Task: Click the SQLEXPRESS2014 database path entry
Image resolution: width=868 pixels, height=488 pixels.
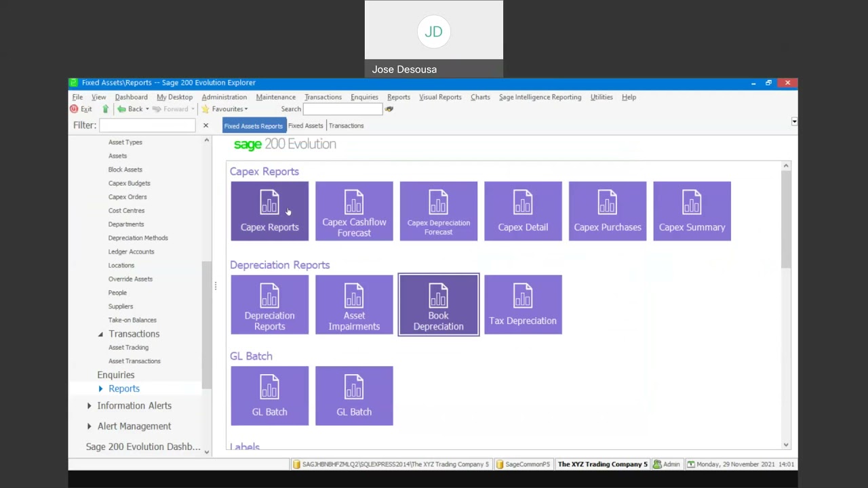Action: coord(391,464)
